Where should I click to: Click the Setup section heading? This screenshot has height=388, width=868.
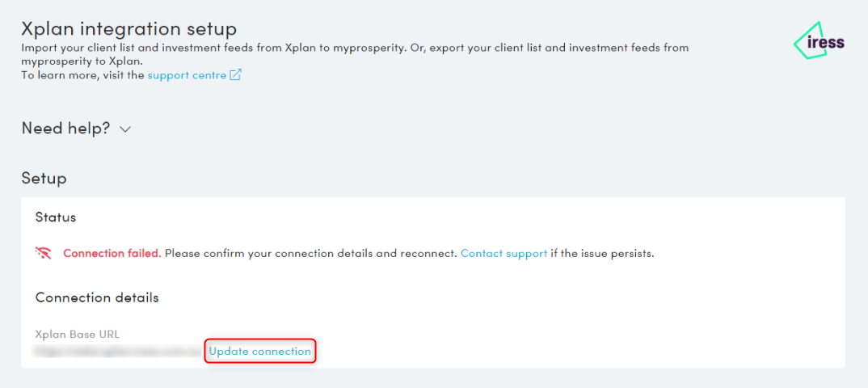pos(44,178)
